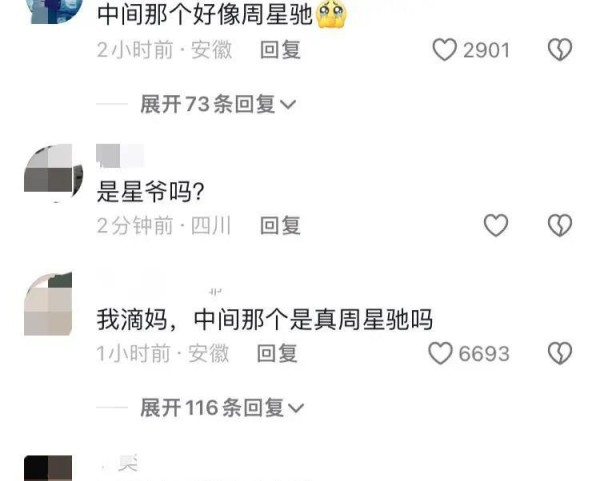Click chevron next to 展开116条回复
The height and width of the screenshot is (481, 600).
coord(296,408)
